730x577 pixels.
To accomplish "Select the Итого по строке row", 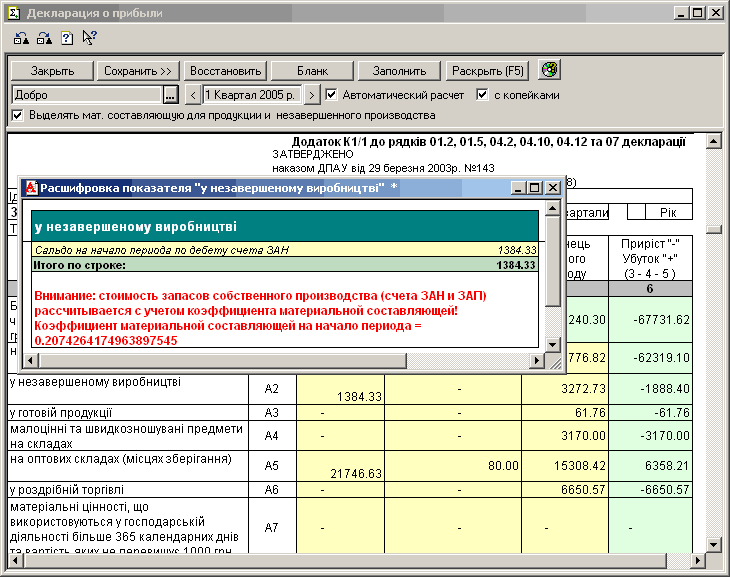I will tap(285, 265).
